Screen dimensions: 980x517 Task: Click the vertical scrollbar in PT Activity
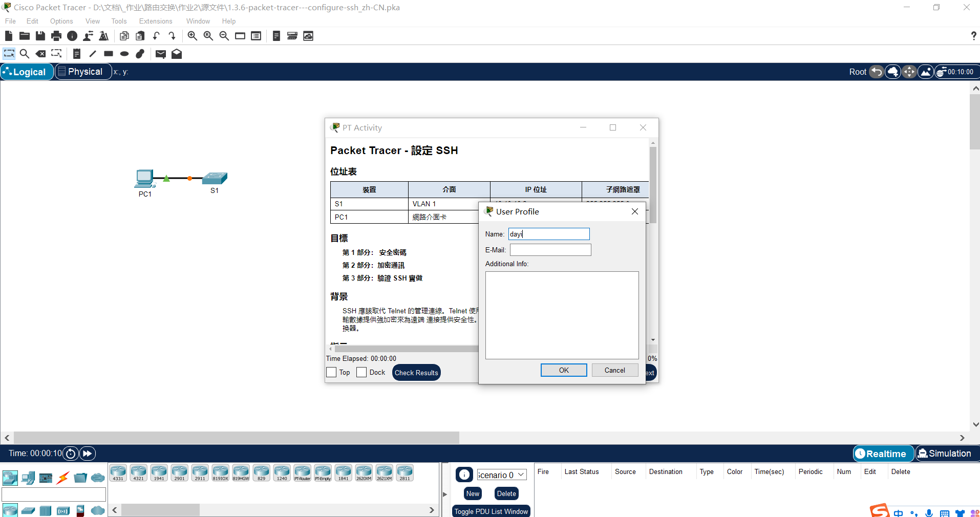pos(653,185)
